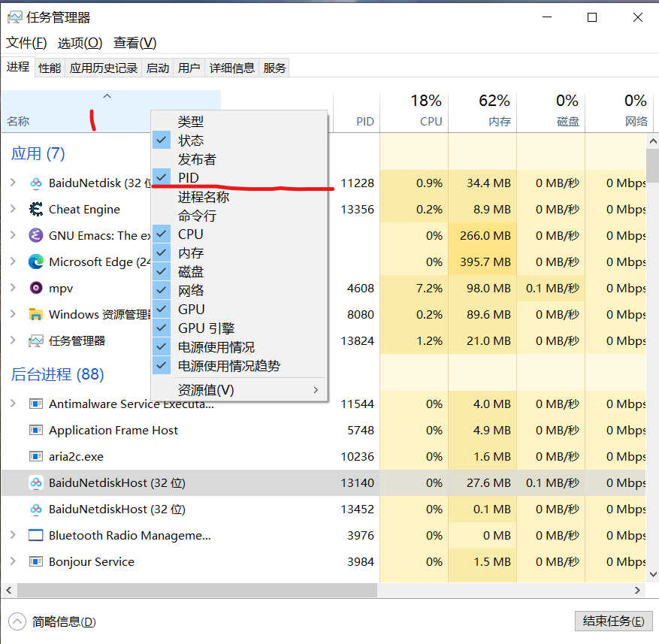Click the Bonjour Service process icon

point(36,561)
